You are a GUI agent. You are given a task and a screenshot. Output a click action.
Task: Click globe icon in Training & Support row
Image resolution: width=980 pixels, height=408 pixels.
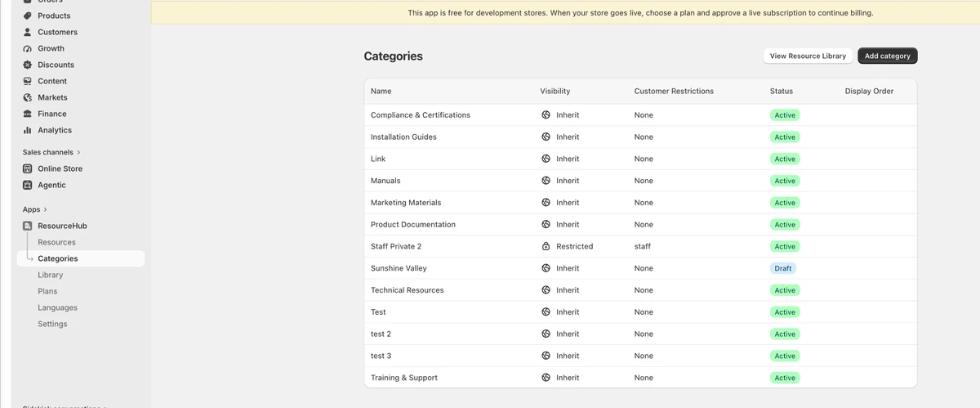click(546, 378)
